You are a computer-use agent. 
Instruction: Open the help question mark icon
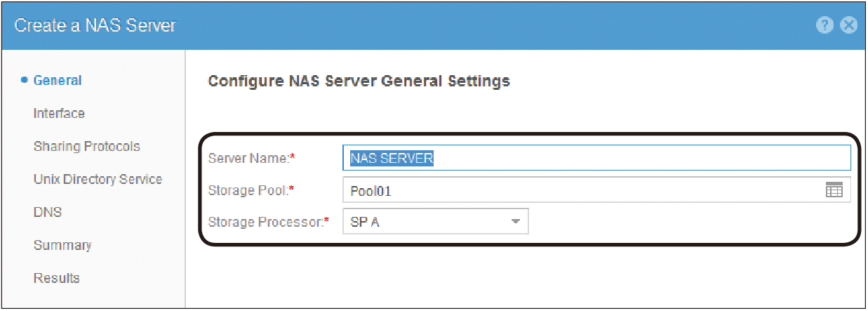(x=824, y=25)
